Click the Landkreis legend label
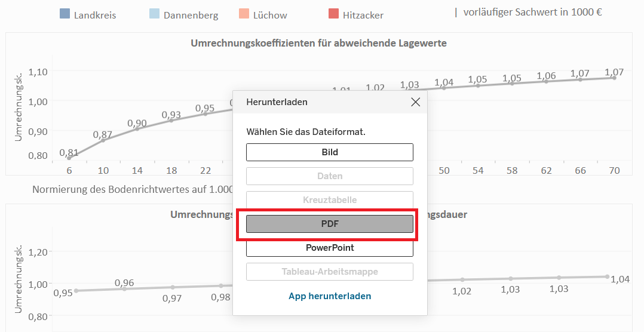 (x=95, y=15)
